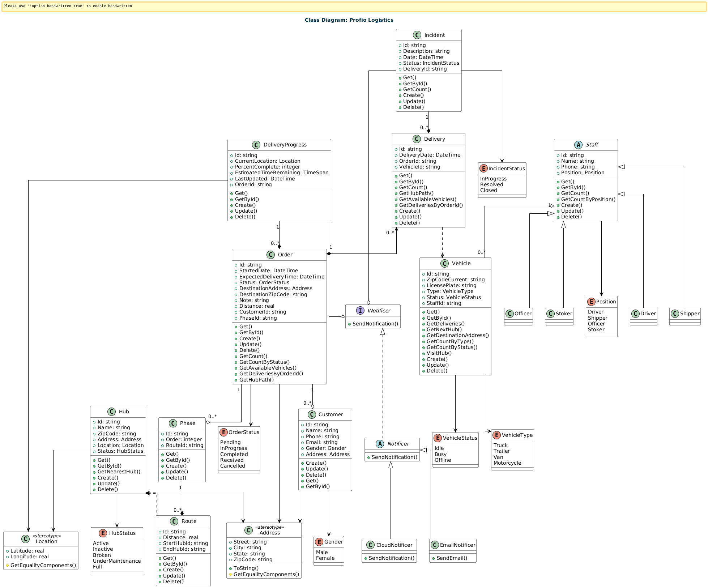Click the VehicleType enum E icon
Viewport: 708px width, 588px height.
coord(496,435)
